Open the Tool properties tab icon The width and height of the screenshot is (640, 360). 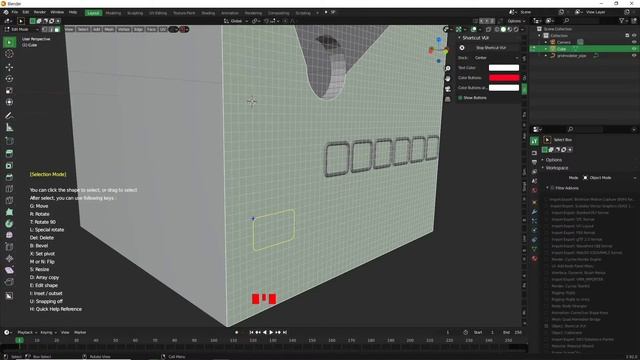(534, 141)
